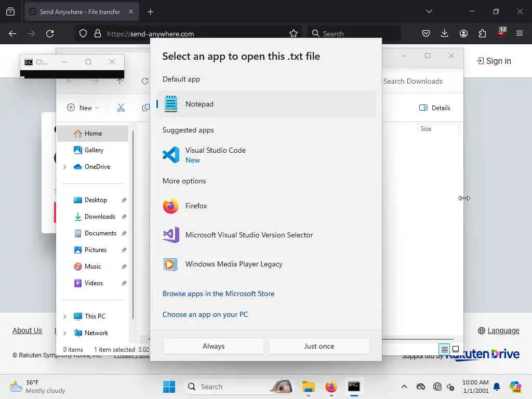
Task: Unpin Desktop using its pin icon
Action: point(124,200)
